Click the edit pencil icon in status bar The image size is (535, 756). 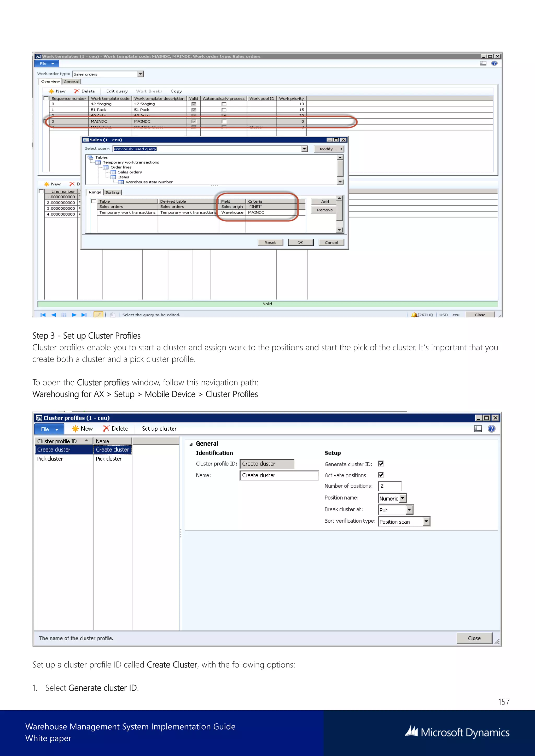pyautogui.click(x=98, y=315)
